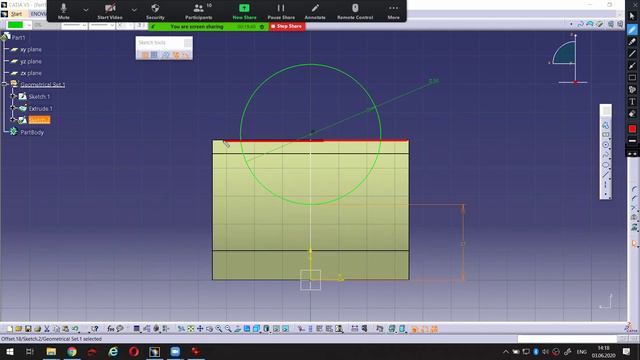Screen dimensions: 640x360
Task: Select the annotation highlighter tool
Action: pos(632,42)
